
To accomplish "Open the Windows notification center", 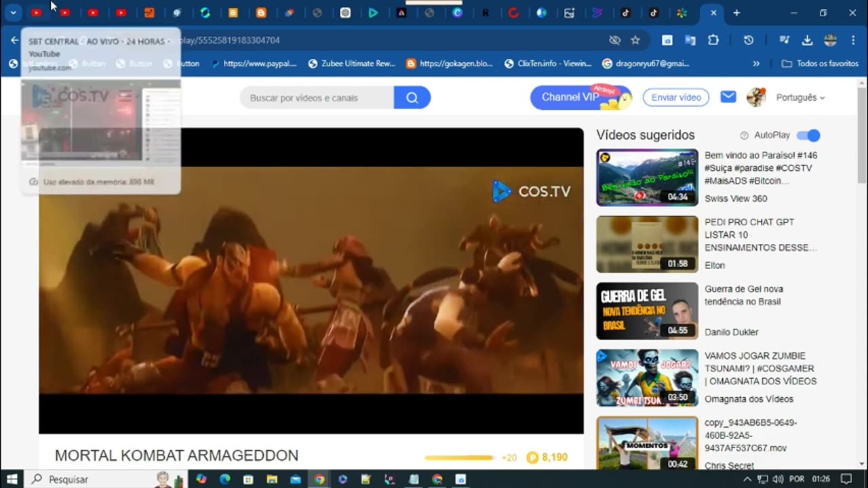I will pyautogui.click(x=846, y=479).
